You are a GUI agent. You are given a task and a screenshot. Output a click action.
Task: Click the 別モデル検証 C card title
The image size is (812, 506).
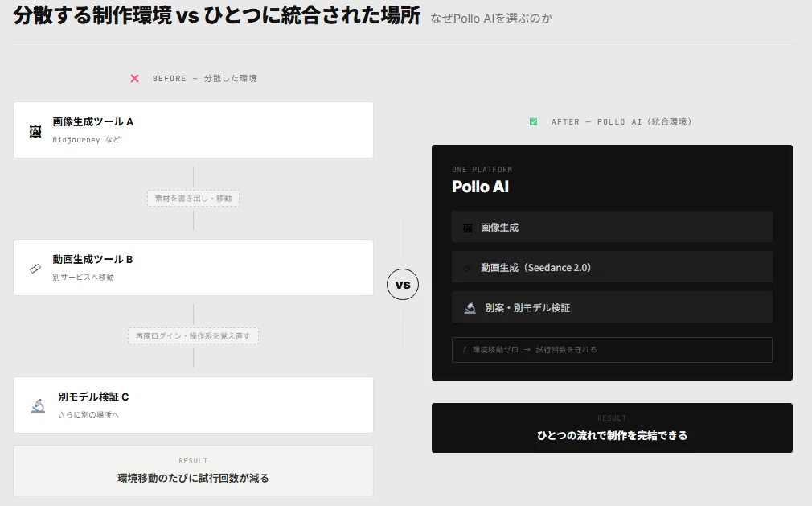click(x=93, y=397)
